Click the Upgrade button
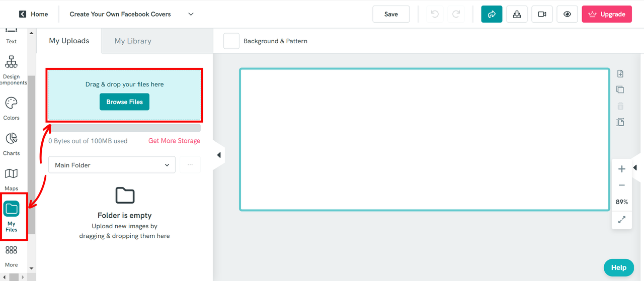 [607, 14]
